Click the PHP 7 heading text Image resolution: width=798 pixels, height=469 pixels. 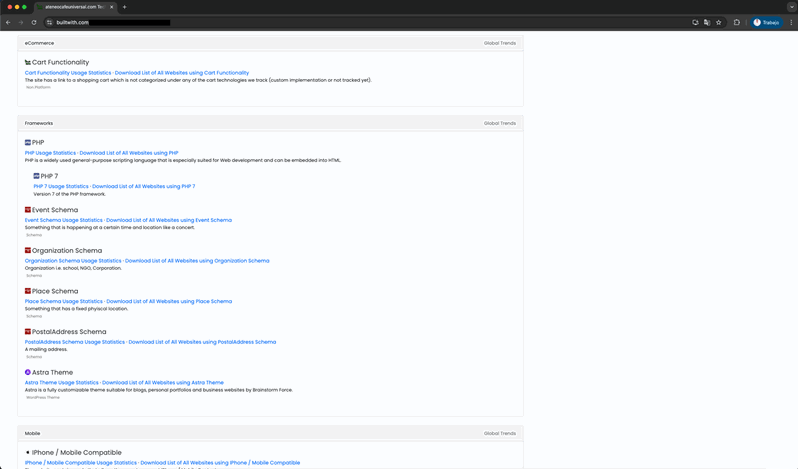49,176
